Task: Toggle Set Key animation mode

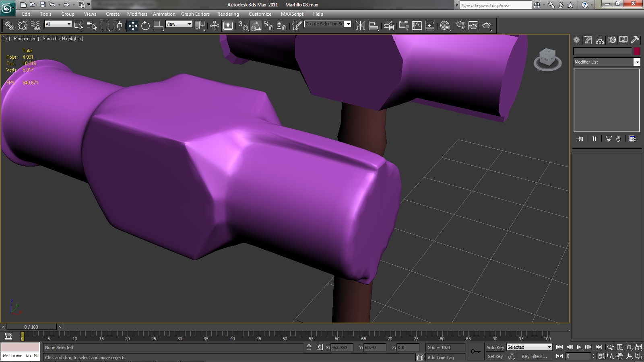Action: [x=495, y=356]
